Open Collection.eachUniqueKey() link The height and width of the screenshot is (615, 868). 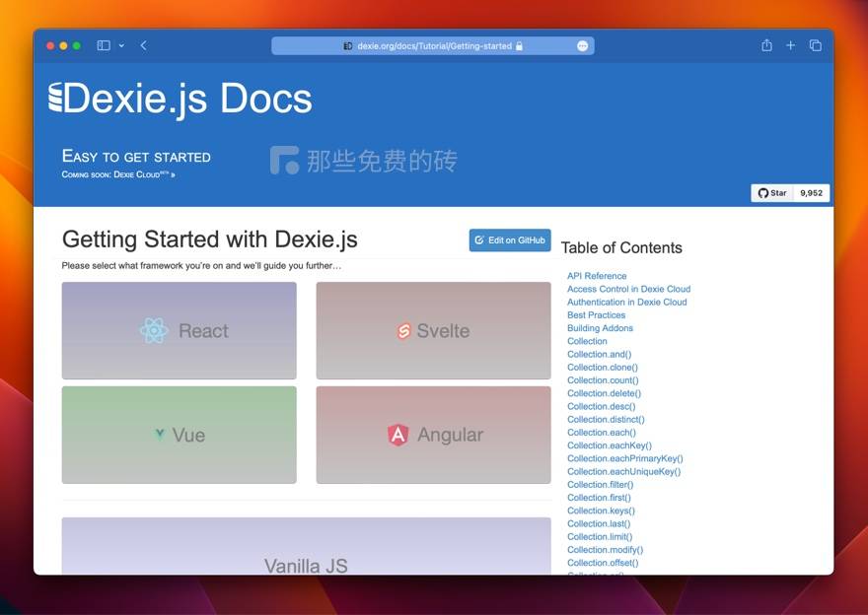click(x=623, y=472)
